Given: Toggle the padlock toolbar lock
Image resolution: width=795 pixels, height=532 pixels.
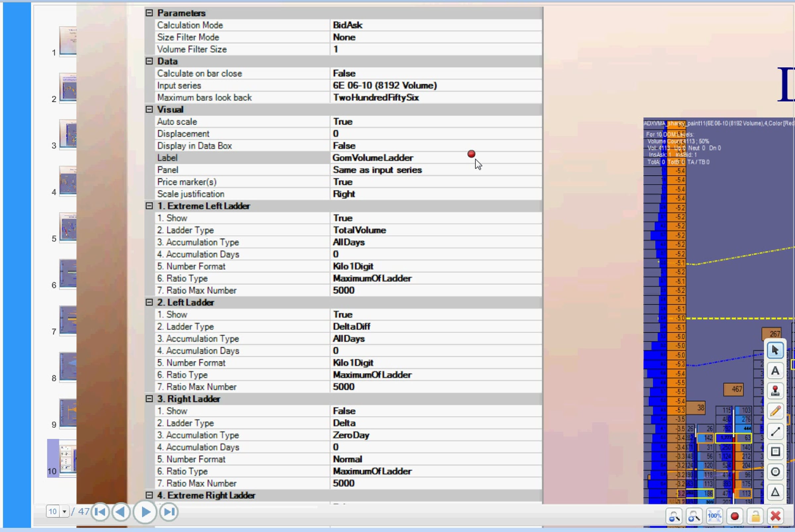Looking at the screenshot, I should pyautogui.click(x=755, y=516).
